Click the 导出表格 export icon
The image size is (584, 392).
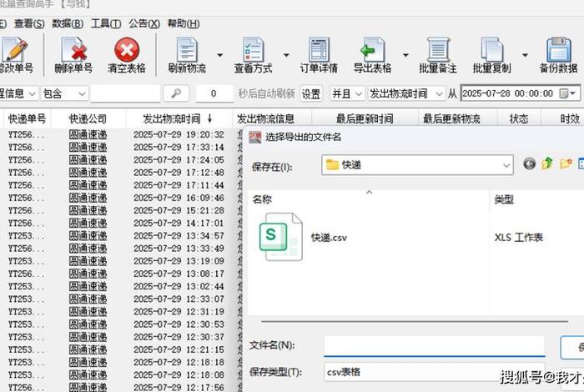pos(372,49)
